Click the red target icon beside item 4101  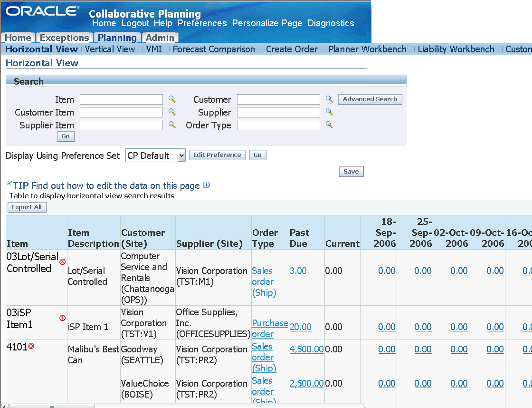coord(31,346)
